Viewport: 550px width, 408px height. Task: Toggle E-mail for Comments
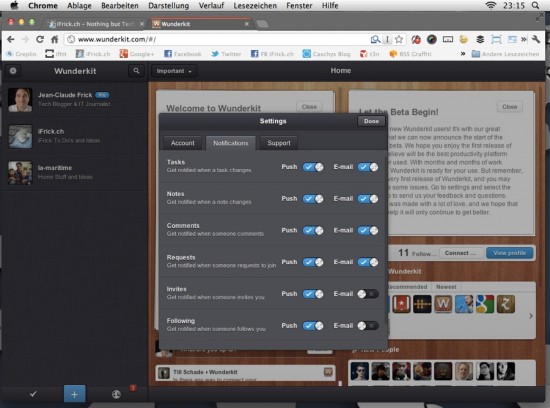pos(368,230)
